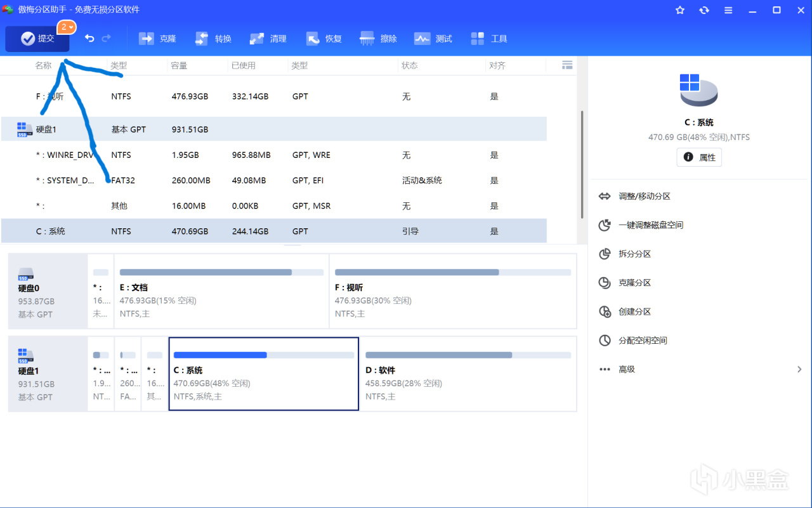Click the partition list vertical scrollbar
812x508 pixels.
click(x=582, y=165)
